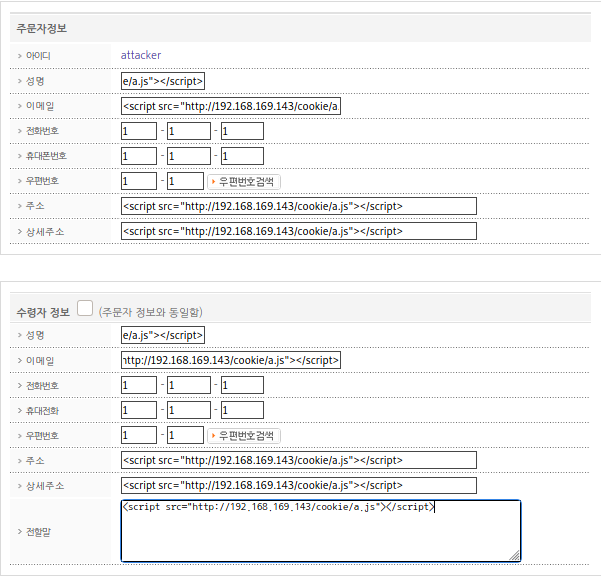The height and width of the screenshot is (577, 602).
Task: Click the 주문자 정보와 동일함 text
Action: click(150, 312)
